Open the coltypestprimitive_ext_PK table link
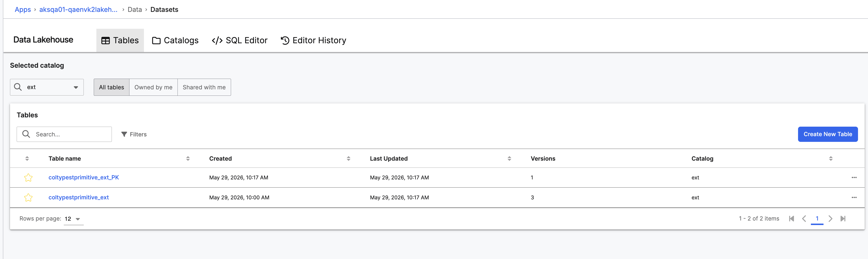Screen dimensions: 868x259 pos(84,177)
